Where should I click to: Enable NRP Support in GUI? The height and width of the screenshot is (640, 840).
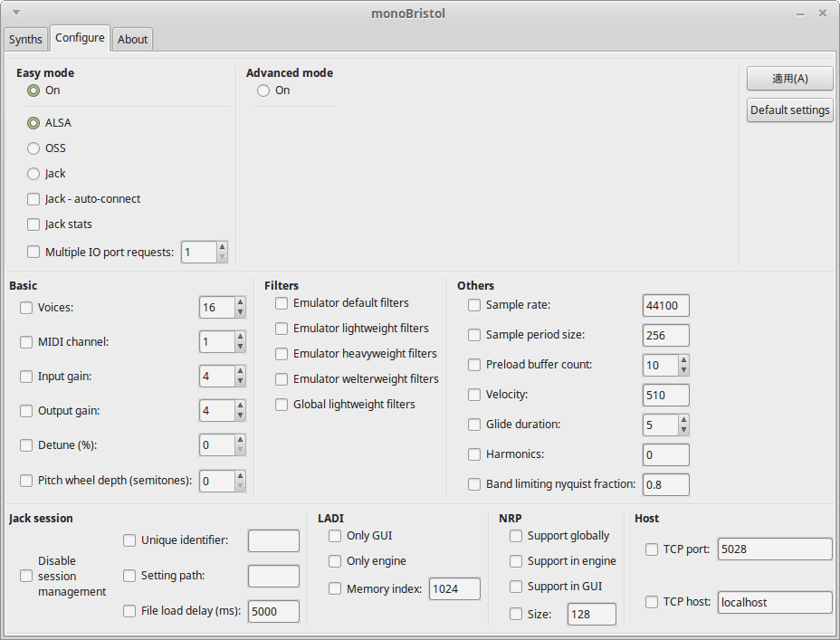[516, 587]
